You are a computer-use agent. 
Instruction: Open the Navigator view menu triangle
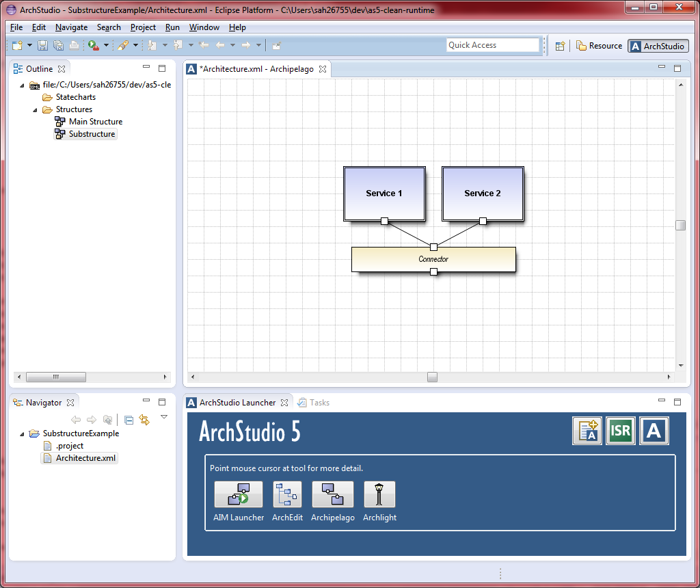point(164,416)
